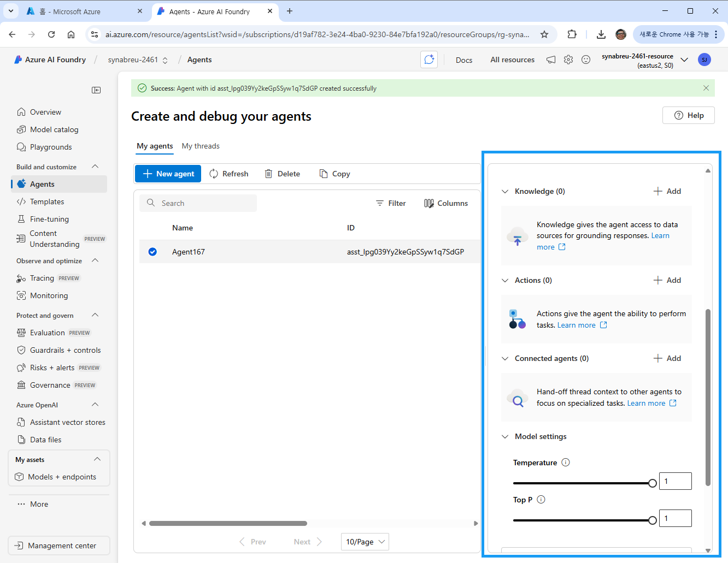This screenshot has height=563, width=728.
Task: Switch to My threads tab
Action: [201, 146]
